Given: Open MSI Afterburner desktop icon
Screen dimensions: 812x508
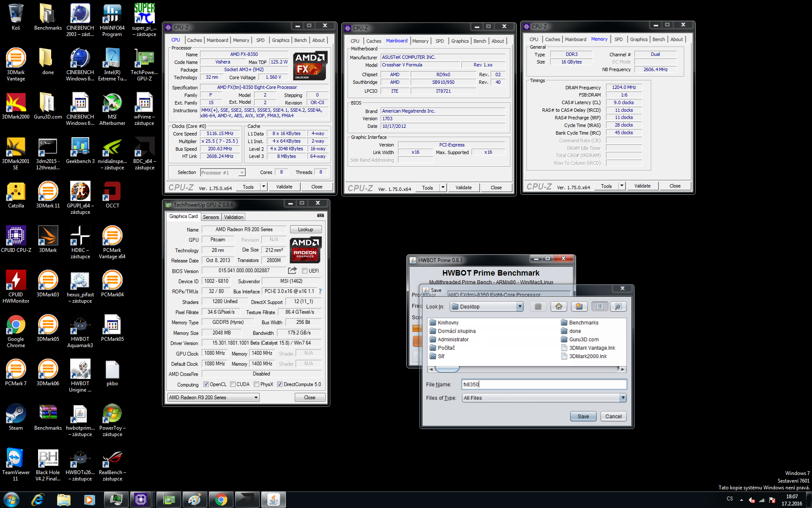Looking at the screenshot, I should (112, 109).
